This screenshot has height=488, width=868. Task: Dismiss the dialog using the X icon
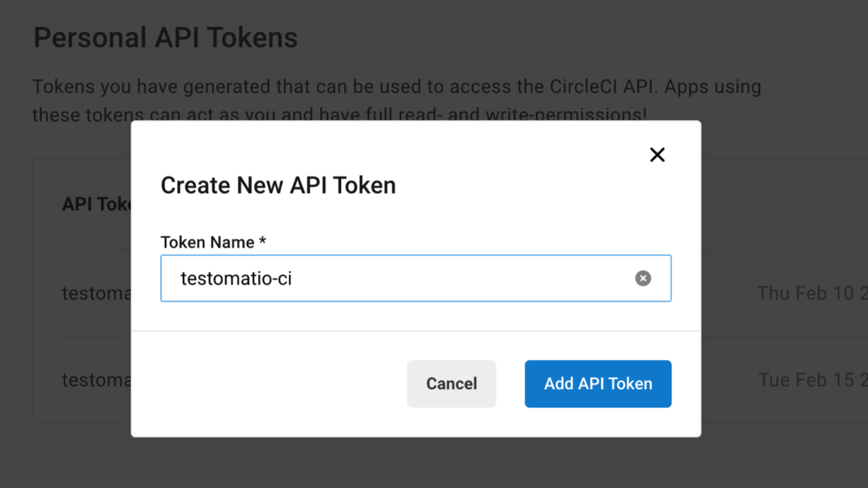tap(657, 155)
